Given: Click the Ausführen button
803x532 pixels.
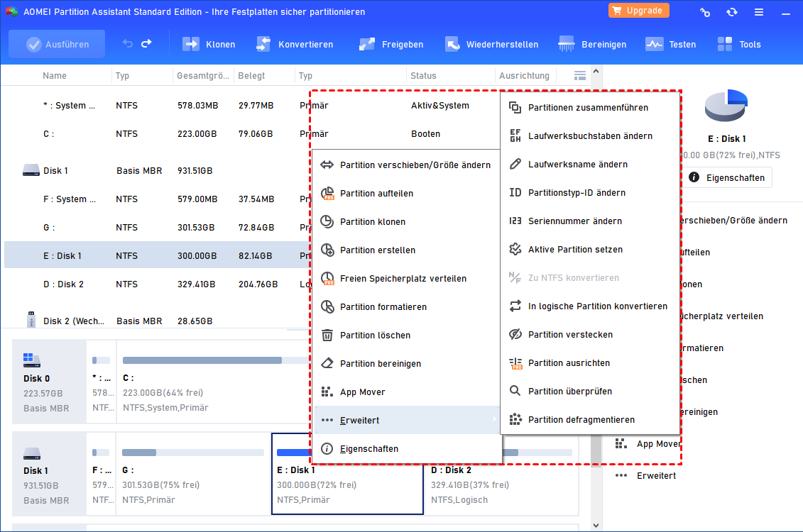Looking at the screenshot, I should pos(57,44).
